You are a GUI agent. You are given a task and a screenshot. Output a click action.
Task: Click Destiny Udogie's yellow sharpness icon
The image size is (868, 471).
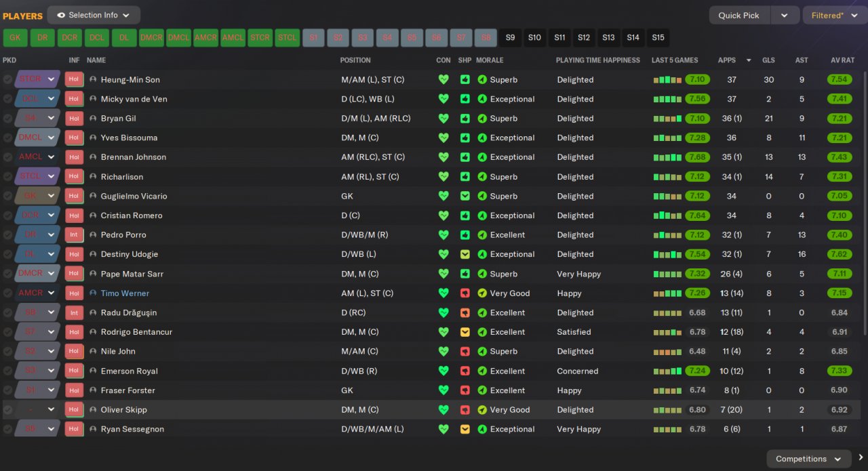pos(465,254)
